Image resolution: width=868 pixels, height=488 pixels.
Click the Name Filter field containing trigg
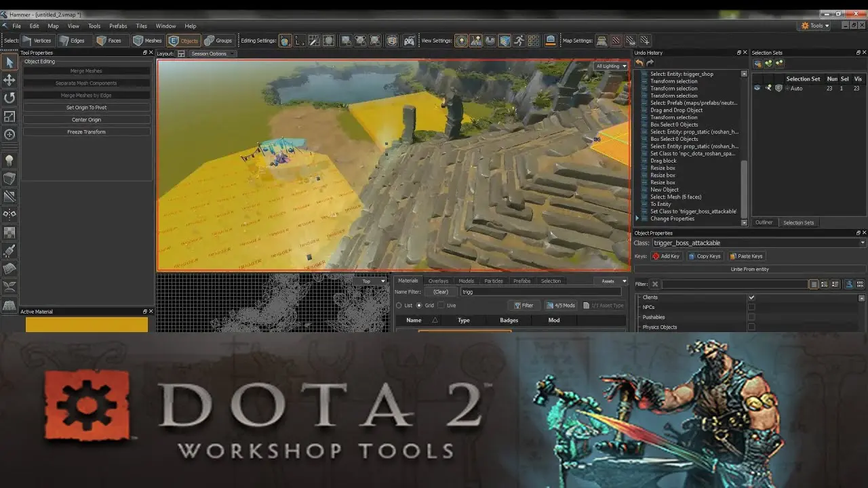coord(540,292)
